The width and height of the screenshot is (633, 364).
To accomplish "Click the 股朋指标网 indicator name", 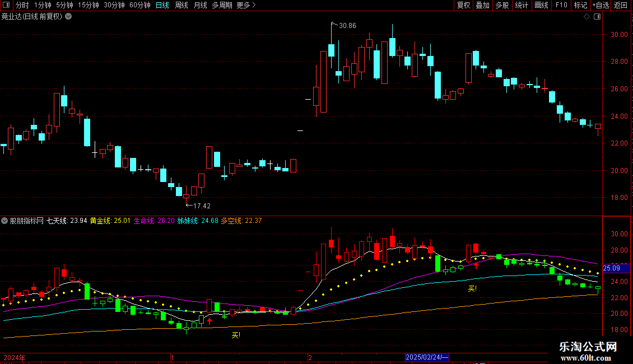I will coord(27,221).
